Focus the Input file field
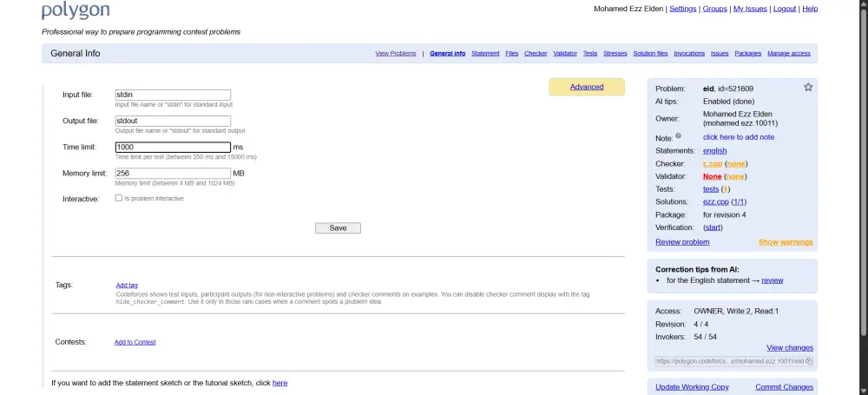This screenshot has width=868, height=395. (x=173, y=95)
